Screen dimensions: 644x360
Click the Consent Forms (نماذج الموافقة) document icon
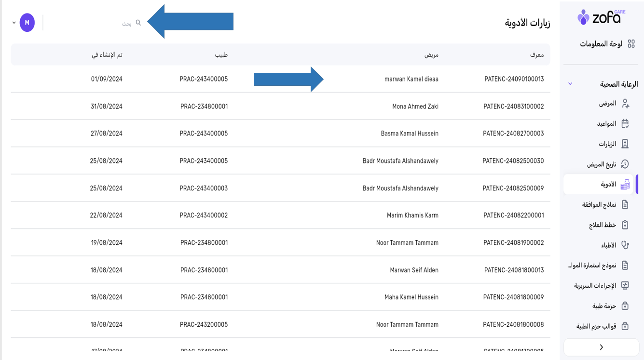click(x=625, y=205)
